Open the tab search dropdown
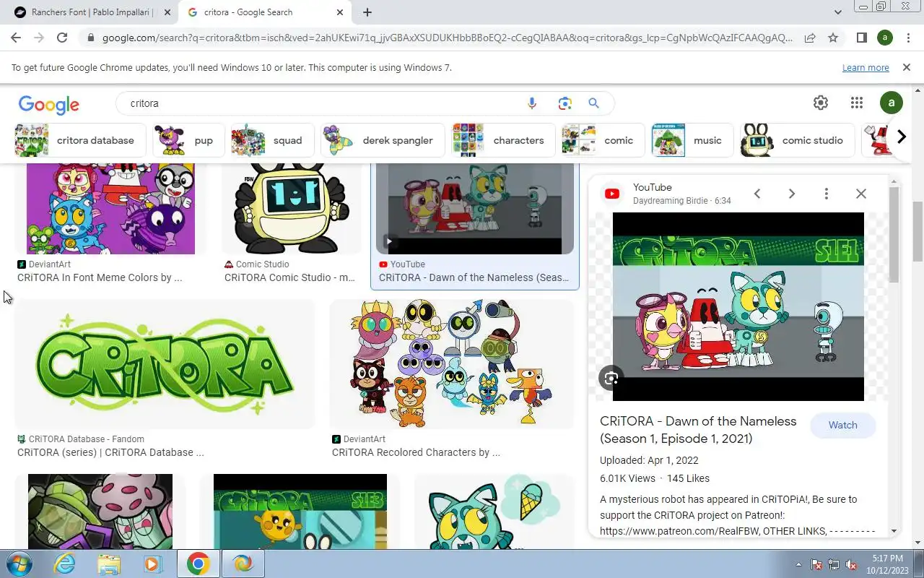The image size is (924, 578). click(838, 12)
